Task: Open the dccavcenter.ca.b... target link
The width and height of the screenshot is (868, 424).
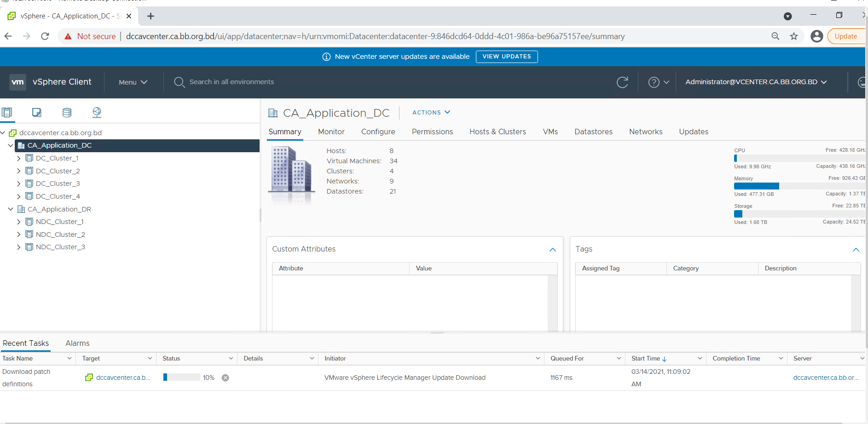Action: [123, 378]
